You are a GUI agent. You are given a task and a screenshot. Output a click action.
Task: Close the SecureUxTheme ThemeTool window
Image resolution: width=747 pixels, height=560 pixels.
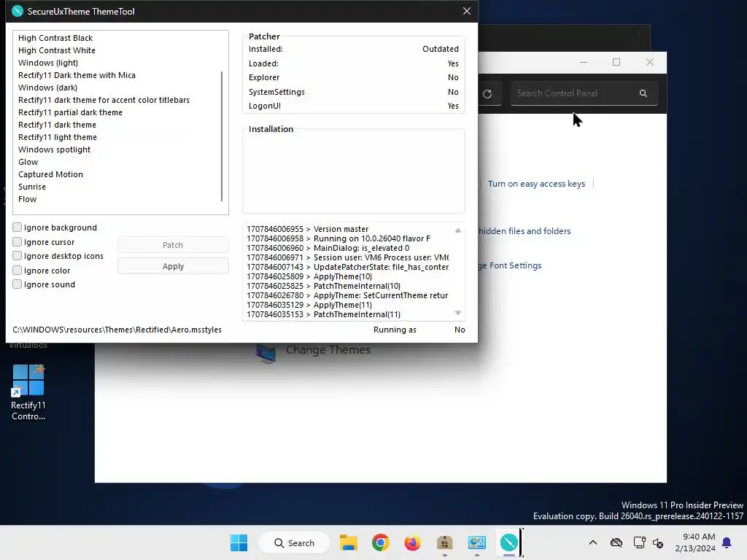[466, 11]
